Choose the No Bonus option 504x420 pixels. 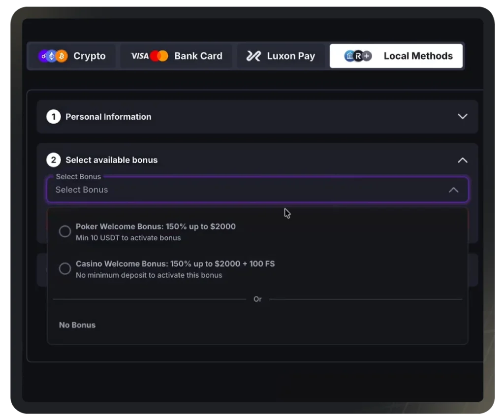77,325
